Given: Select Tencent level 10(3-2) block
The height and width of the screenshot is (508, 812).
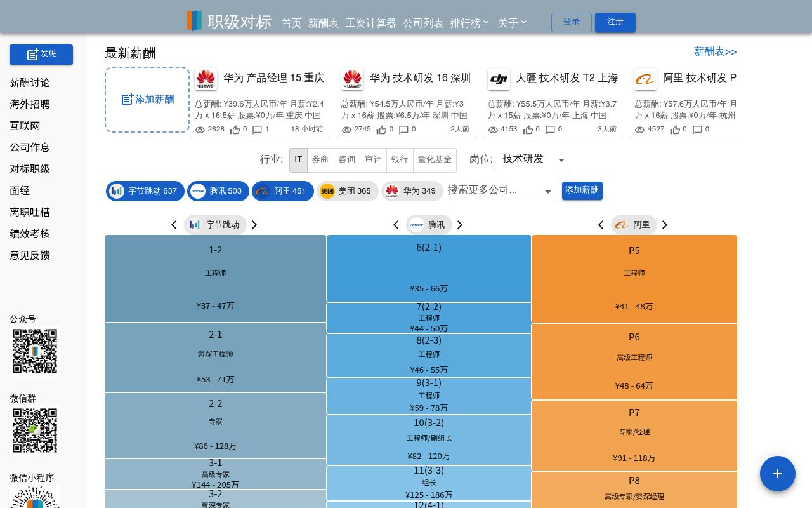Looking at the screenshot, I should pos(429,440).
